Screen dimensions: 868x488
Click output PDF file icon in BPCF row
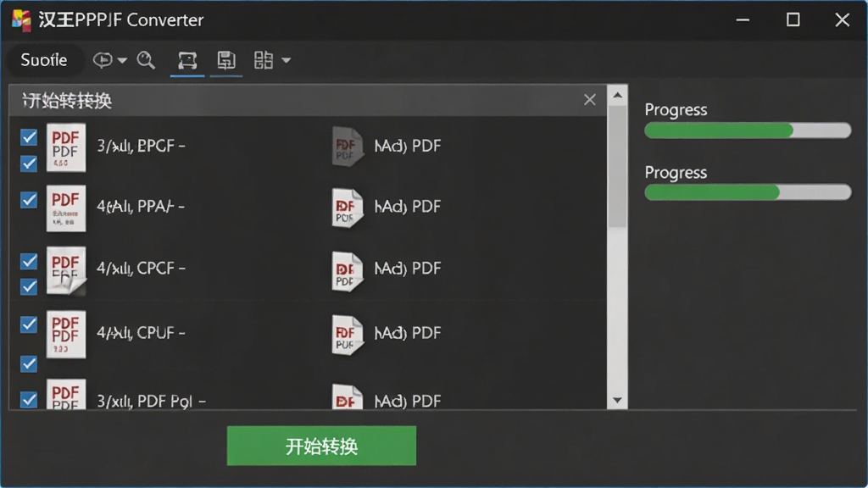point(348,147)
